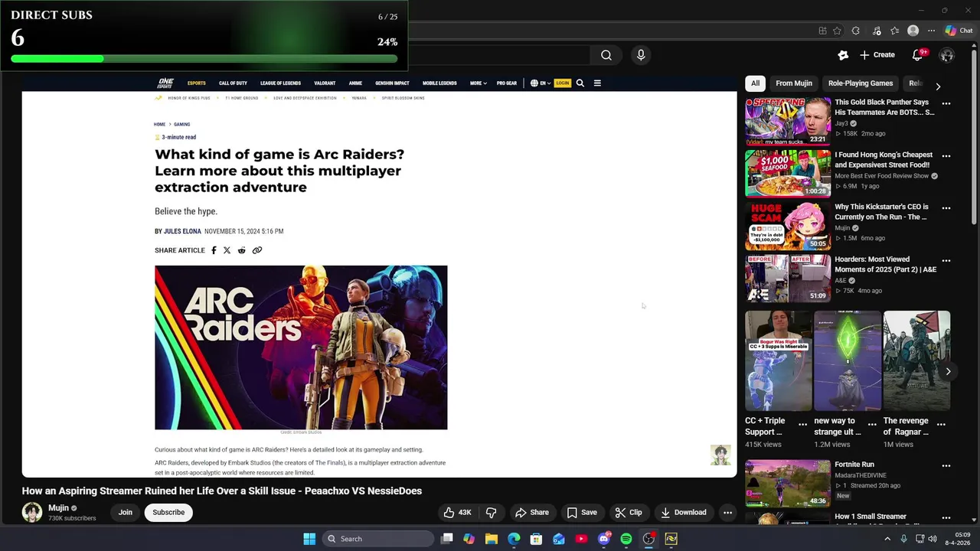The height and width of the screenshot is (551, 980).
Task: Click the Windows taskbar Search box
Action: click(x=378, y=539)
